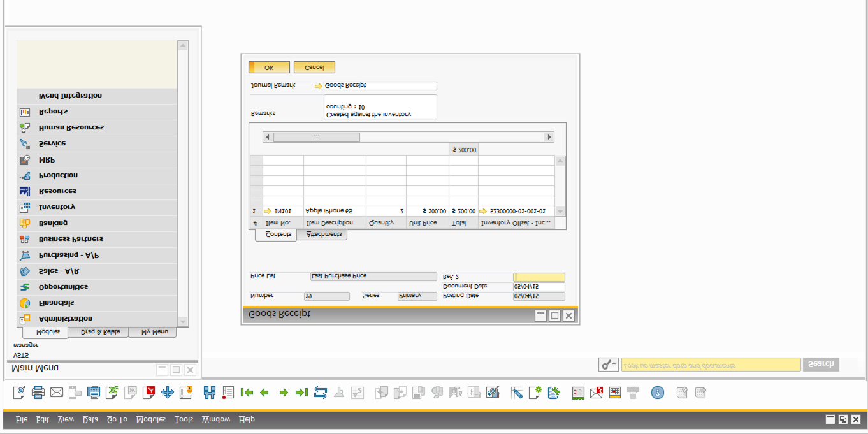Open the search key dropdown icon
Image resolution: width=868 pixels, height=434 pixels.
tap(608, 365)
